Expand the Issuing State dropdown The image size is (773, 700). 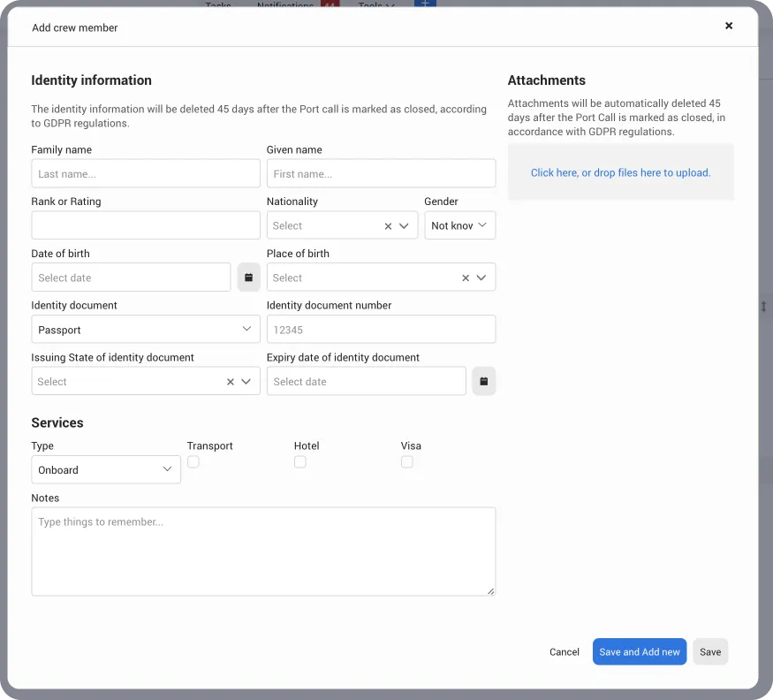pyautogui.click(x=246, y=382)
